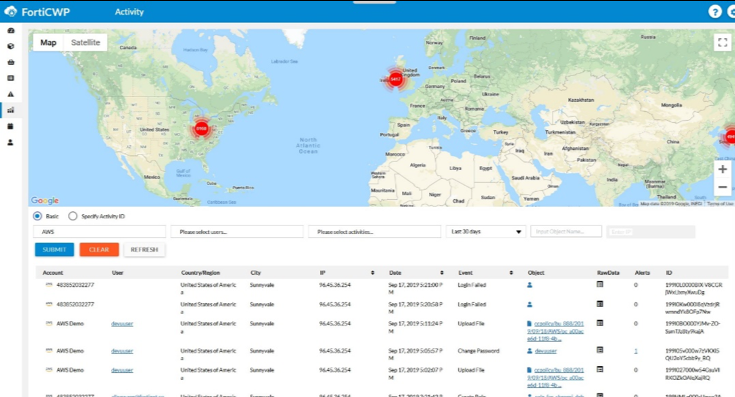Open devuser object link in Change Password row
The height and width of the screenshot is (397, 735).
click(546, 351)
